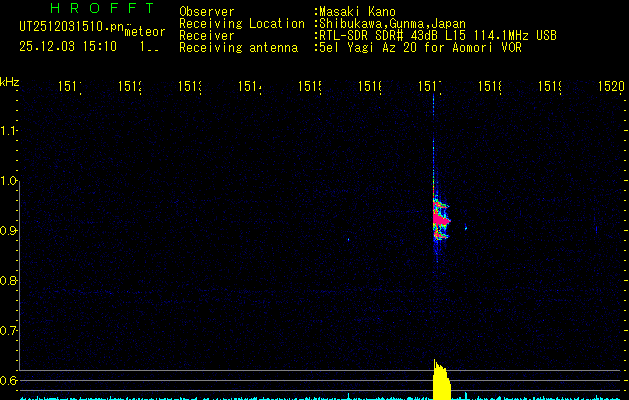Screen dimensions: 629x400
Task: Click the yellow signal intensity peak
Action: (440, 382)
